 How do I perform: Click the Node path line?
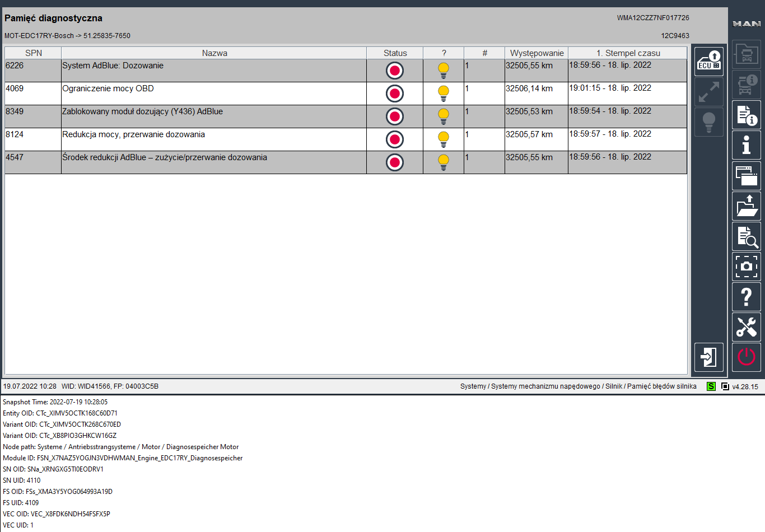coord(120,447)
